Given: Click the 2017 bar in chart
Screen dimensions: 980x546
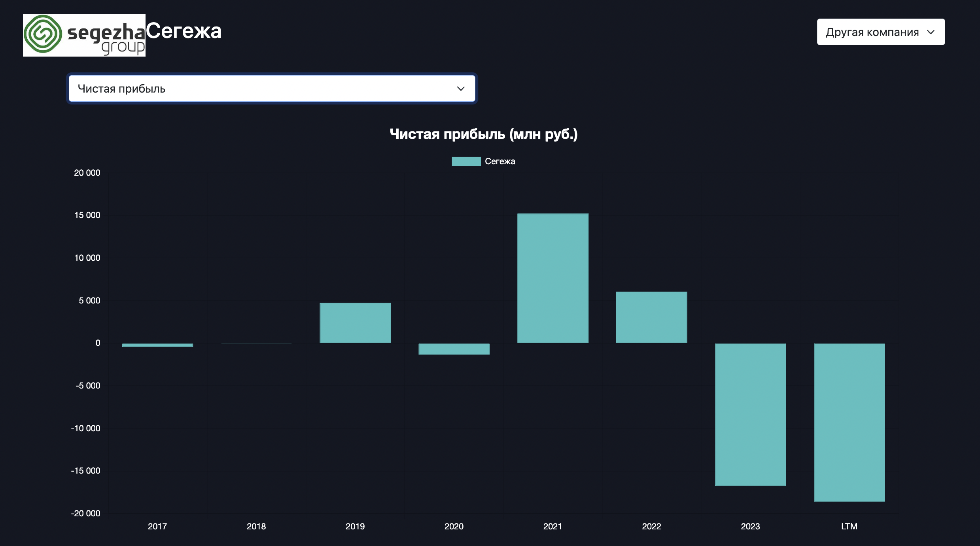Looking at the screenshot, I should click(x=157, y=345).
